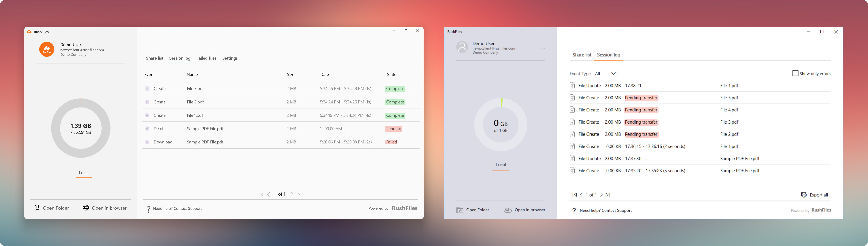Click Open Folder in left window
The width and height of the screenshot is (868, 246).
(52, 208)
